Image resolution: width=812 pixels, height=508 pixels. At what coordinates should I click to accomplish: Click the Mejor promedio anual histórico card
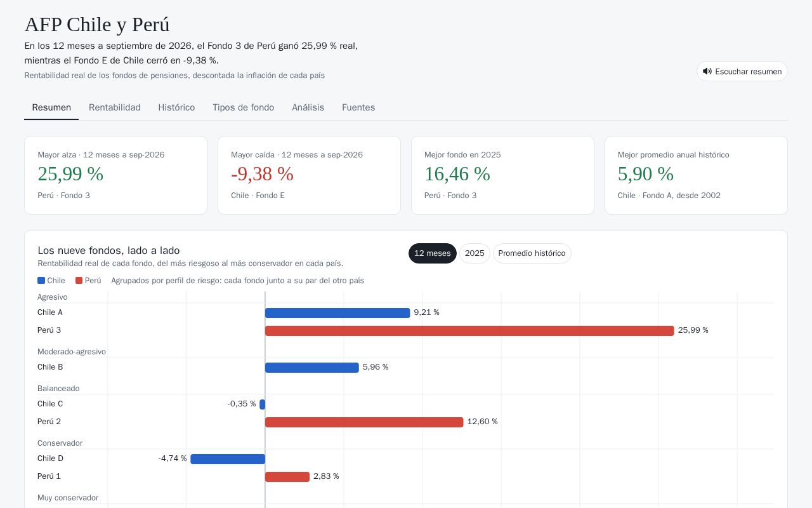[x=696, y=175]
